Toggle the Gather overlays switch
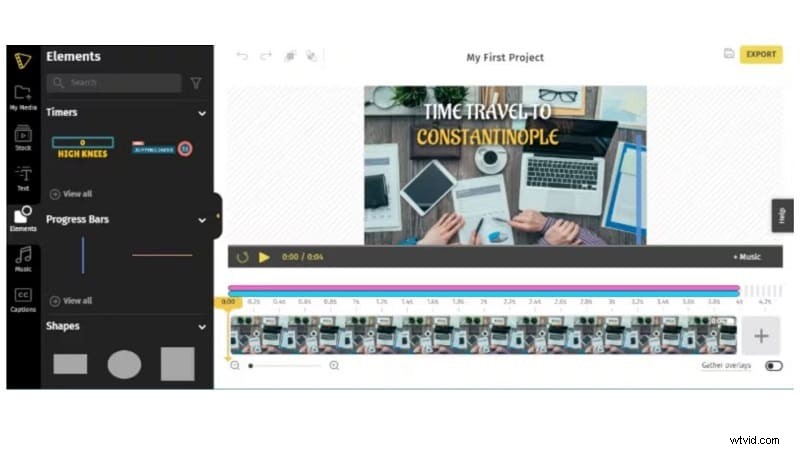 click(773, 366)
